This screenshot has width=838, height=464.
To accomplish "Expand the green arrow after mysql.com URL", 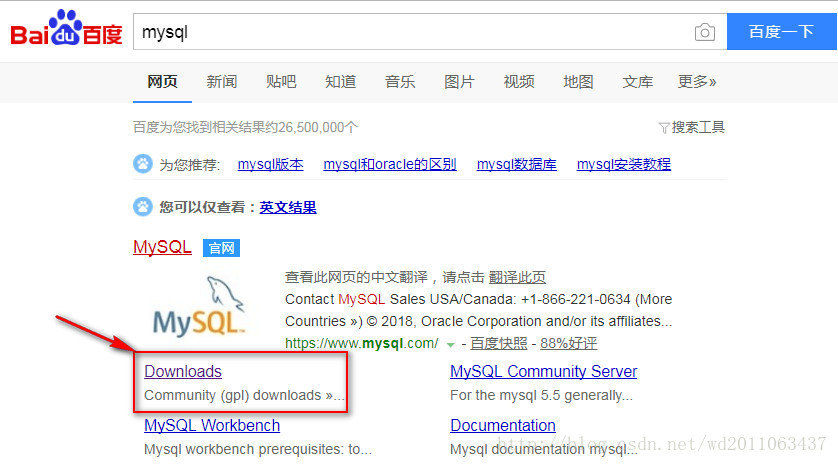I will tap(451, 345).
